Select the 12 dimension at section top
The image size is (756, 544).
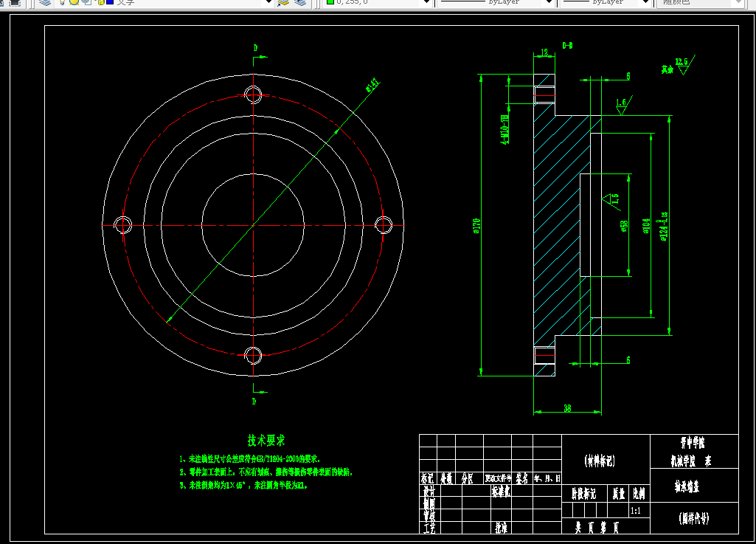coord(544,52)
